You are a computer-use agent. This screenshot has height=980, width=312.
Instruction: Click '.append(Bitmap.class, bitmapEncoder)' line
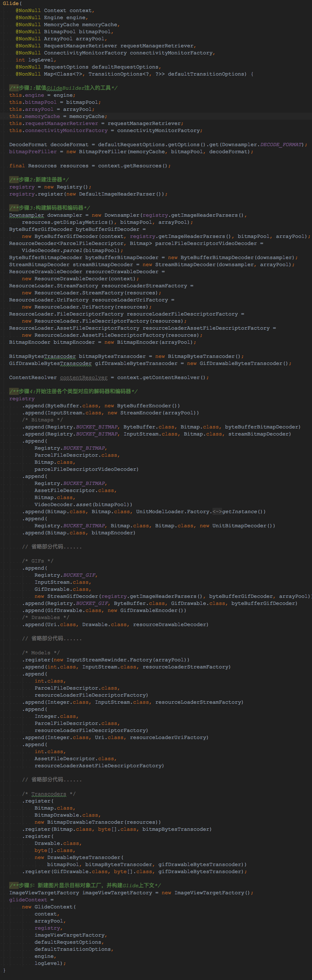[79, 533]
